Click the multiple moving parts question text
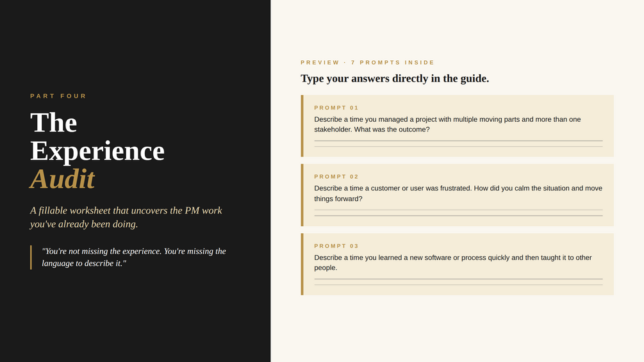644x362 pixels. pyautogui.click(x=448, y=124)
